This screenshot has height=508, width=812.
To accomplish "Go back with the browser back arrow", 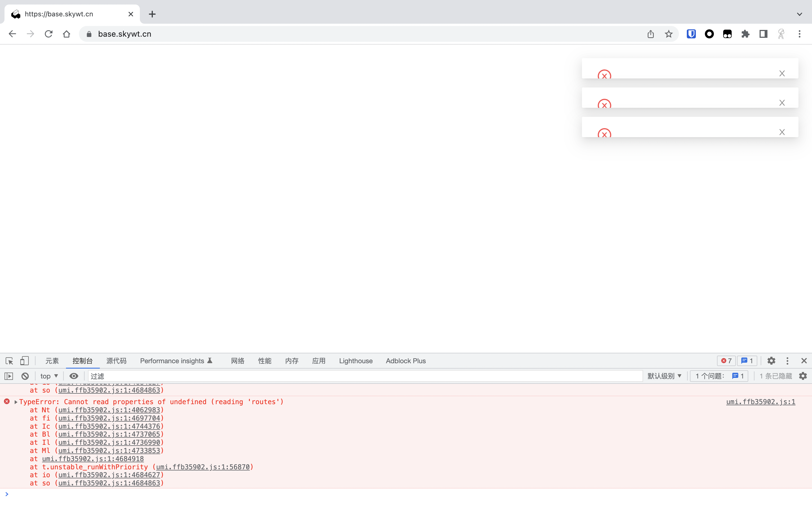I will pos(12,34).
